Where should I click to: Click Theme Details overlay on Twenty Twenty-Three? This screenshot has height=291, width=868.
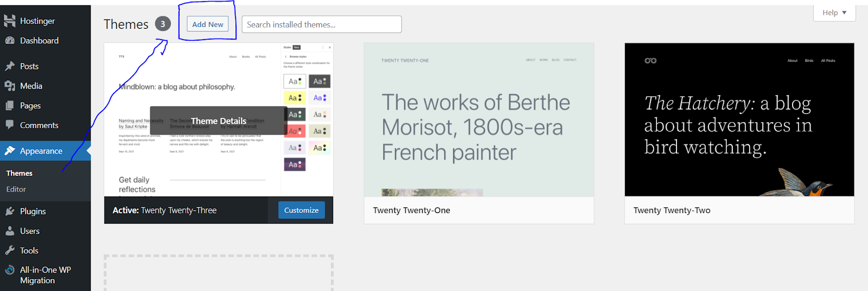click(219, 121)
